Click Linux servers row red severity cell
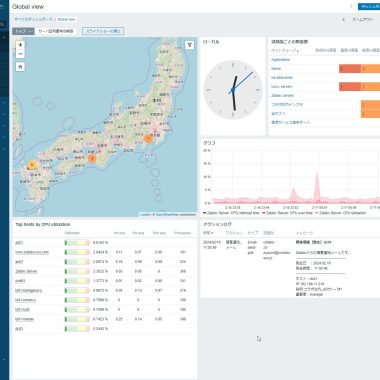The image size is (380, 380). point(350,87)
